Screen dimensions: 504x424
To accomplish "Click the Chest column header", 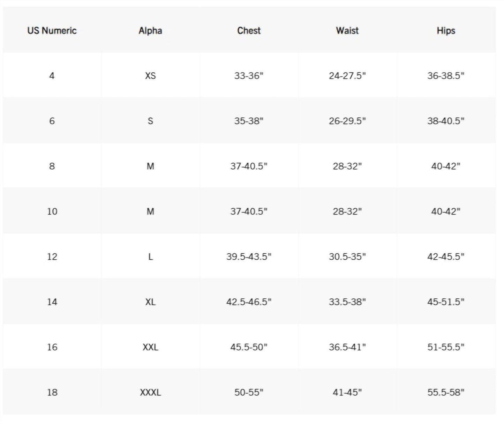I will coord(249,31).
